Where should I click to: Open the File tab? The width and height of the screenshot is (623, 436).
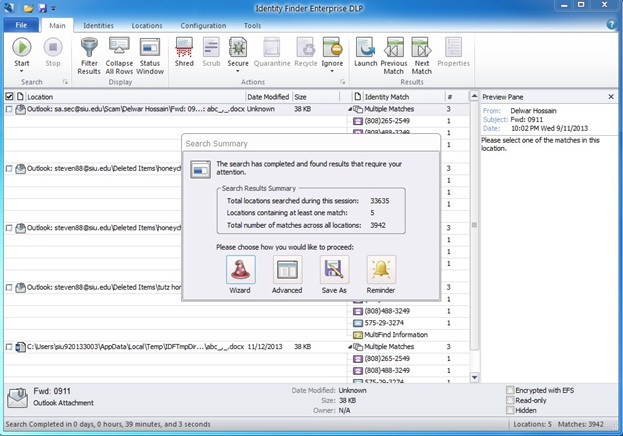pyautogui.click(x=21, y=25)
